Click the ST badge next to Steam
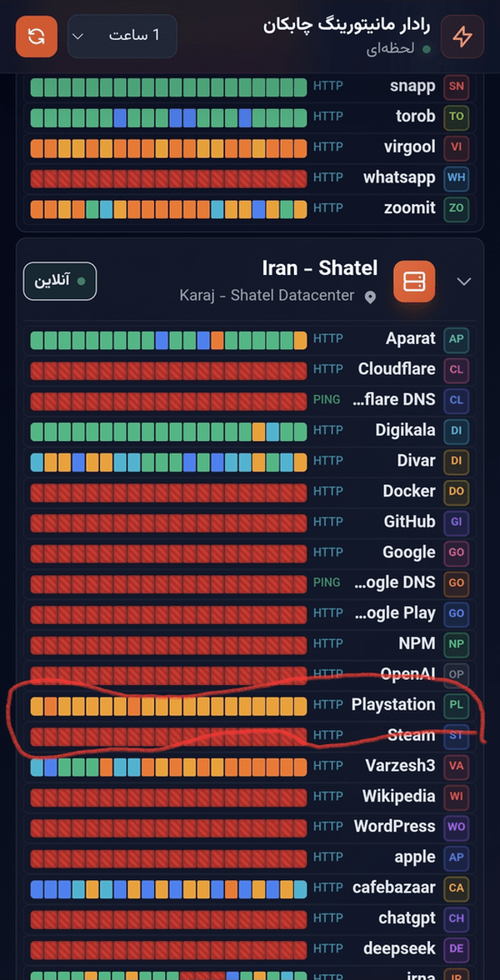This screenshot has height=980, width=500. tap(457, 736)
